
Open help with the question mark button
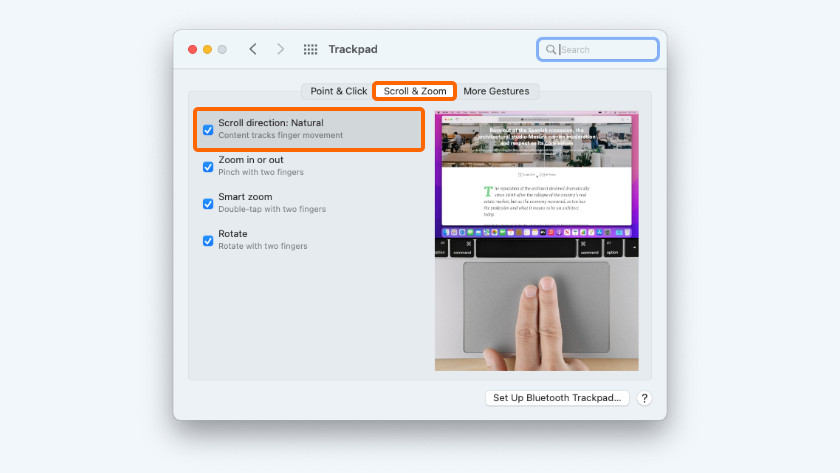[x=644, y=398]
